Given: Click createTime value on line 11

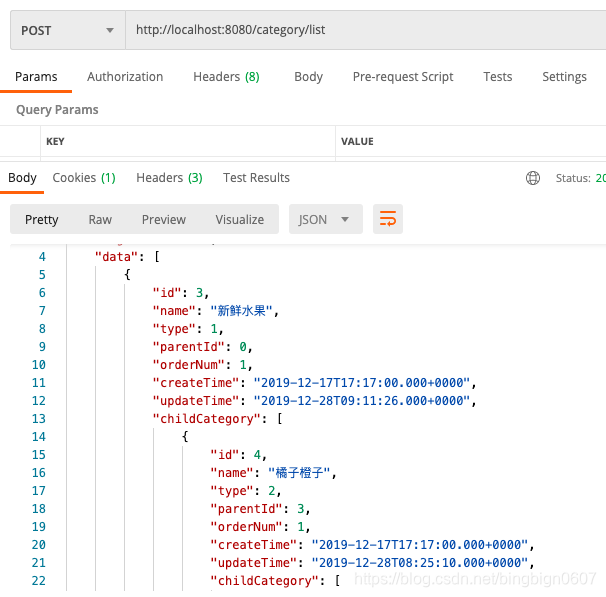Looking at the screenshot, I should pos(362,383).
